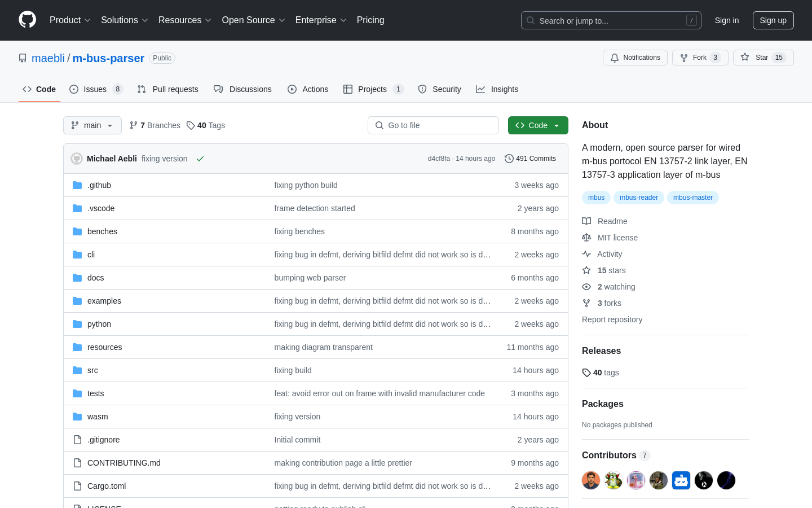View 40 Tags next to Branches

coord(206,125)
